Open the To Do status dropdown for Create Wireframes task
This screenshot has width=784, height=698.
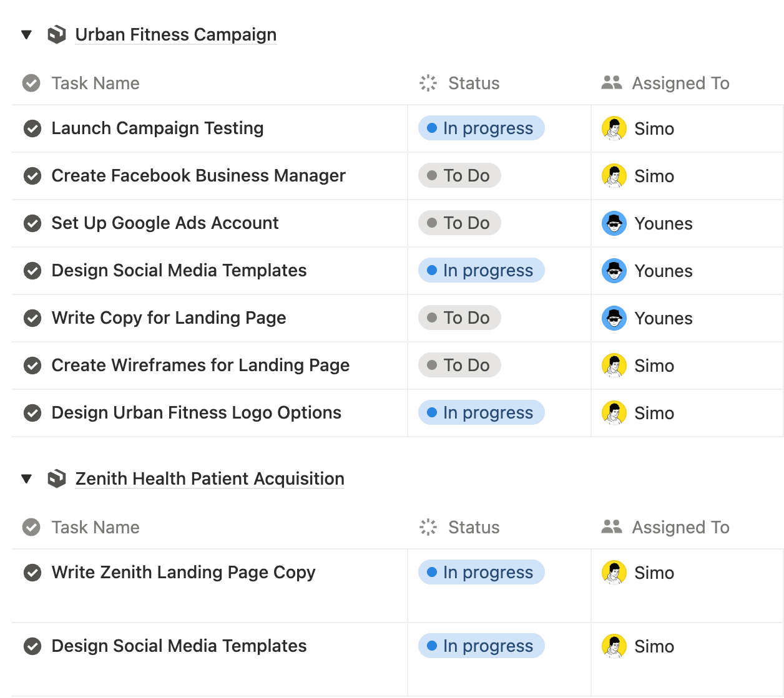[459, 365]
